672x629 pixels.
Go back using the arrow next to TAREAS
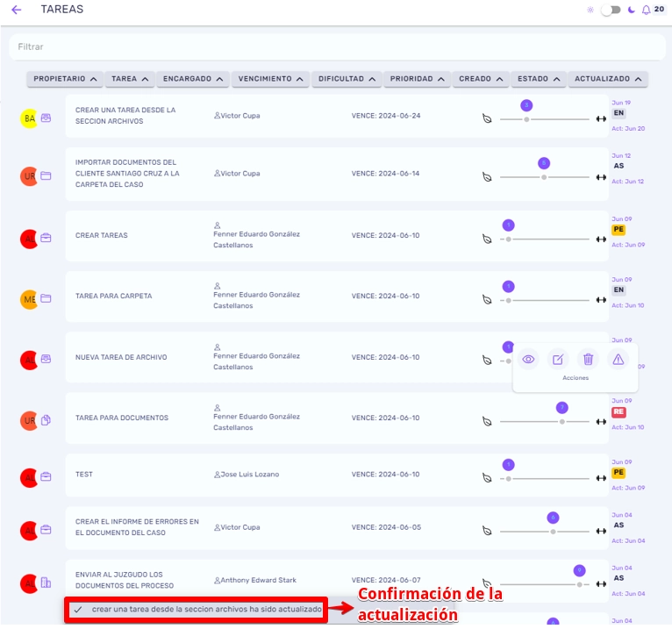click(x=17, y=10)
